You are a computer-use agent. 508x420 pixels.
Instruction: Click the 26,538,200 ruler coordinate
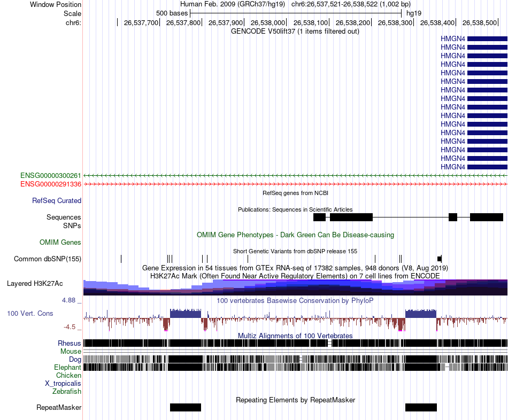(352, 22)
